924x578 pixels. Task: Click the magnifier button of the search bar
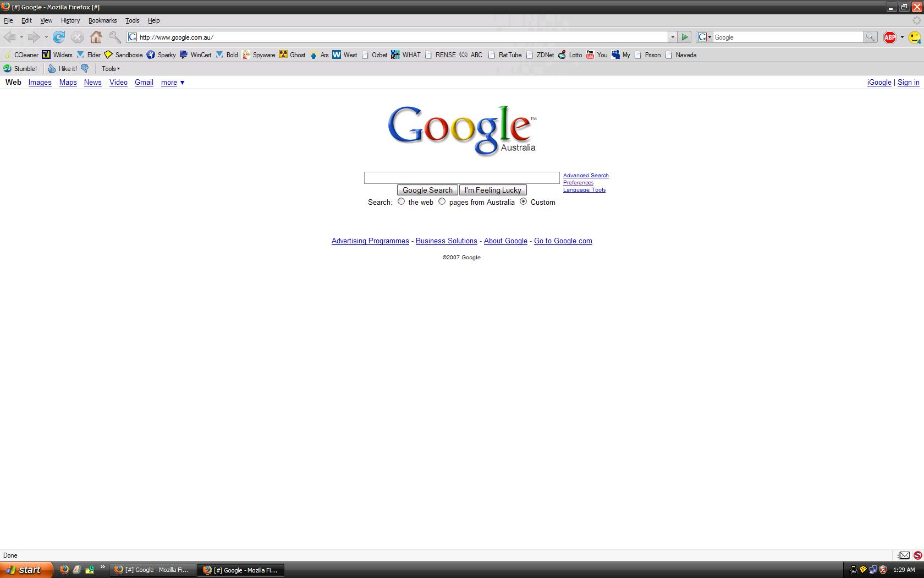[870, 37]
